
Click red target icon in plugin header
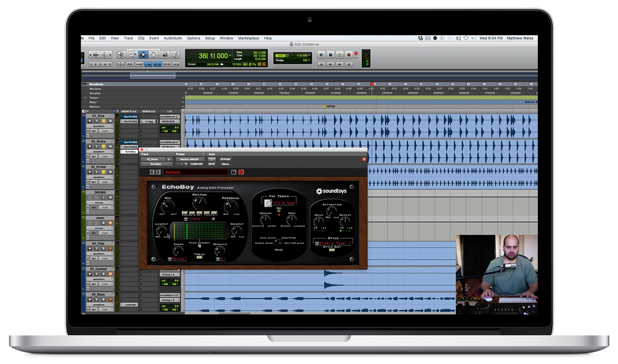click(x=364, y=159)
